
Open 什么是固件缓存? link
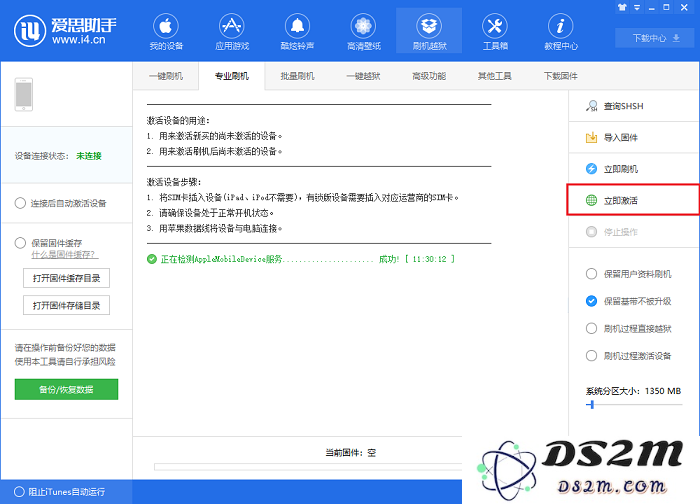64,254
